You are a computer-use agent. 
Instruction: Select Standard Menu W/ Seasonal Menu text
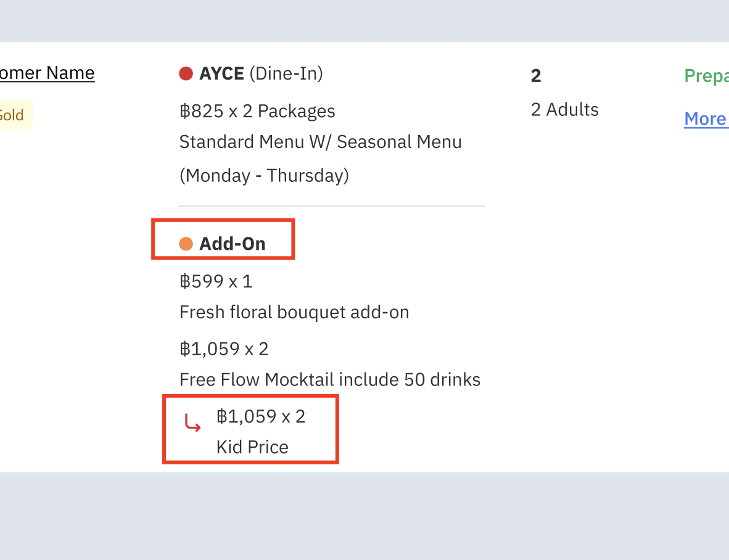point(320,142)
